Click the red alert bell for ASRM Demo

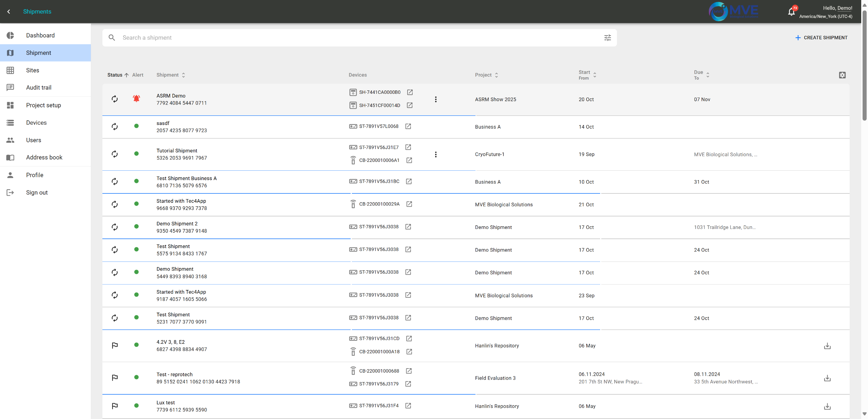pyautogui.click(x=136, y=99)
